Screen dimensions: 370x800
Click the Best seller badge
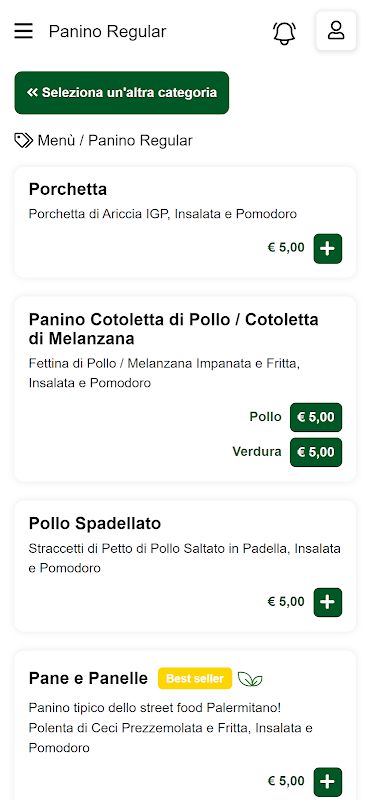[x=195, y=679]
